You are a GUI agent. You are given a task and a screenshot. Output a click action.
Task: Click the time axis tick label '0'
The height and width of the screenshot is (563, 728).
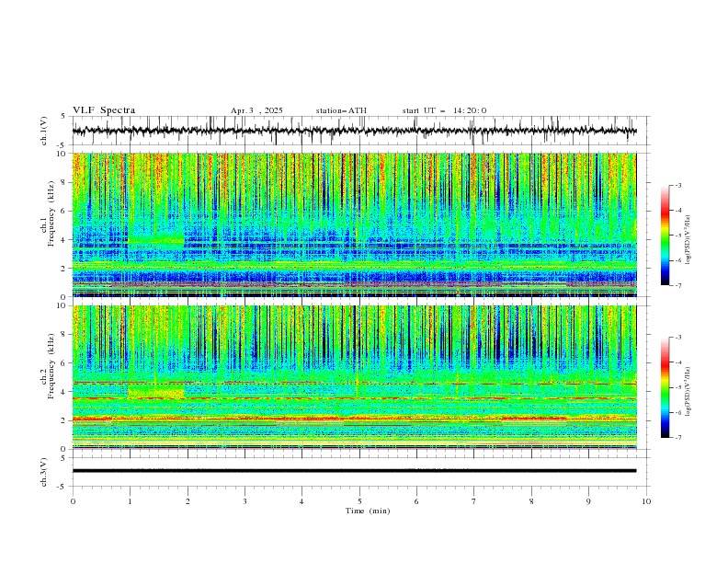73,501
